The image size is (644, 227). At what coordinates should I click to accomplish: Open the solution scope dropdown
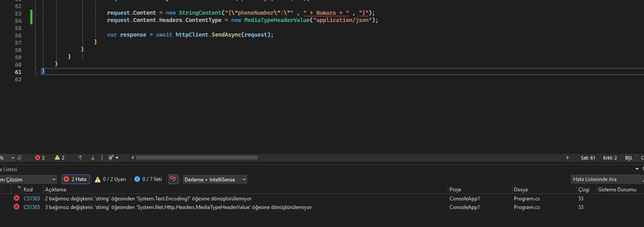pyautogui.click(x=28, y=179)
